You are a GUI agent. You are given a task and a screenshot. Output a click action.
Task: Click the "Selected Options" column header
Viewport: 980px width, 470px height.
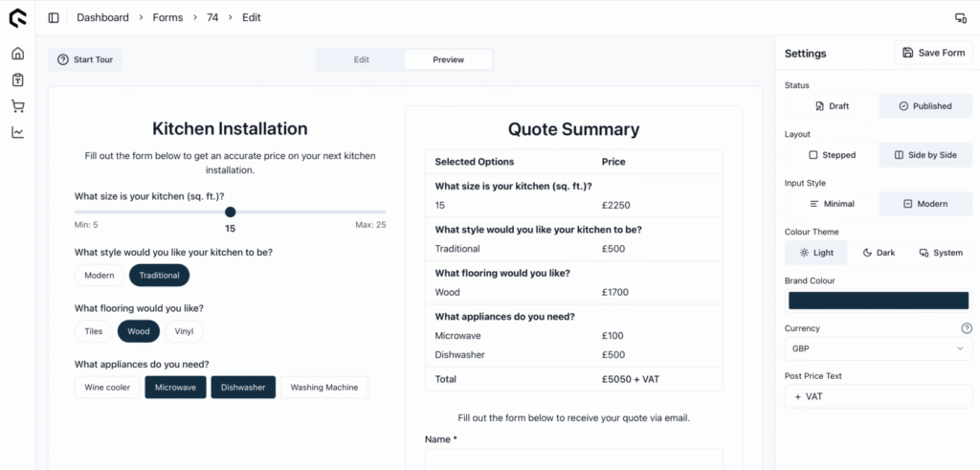click(x=475, y=161)
